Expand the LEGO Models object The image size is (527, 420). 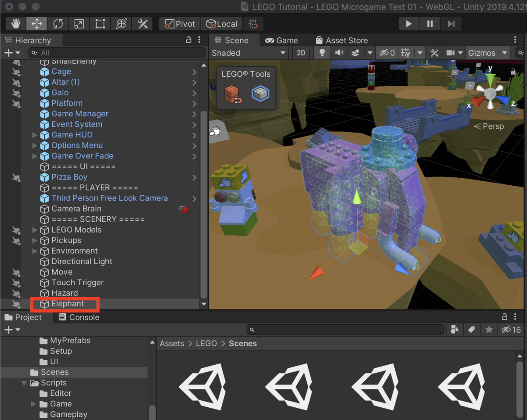[35, 230]
